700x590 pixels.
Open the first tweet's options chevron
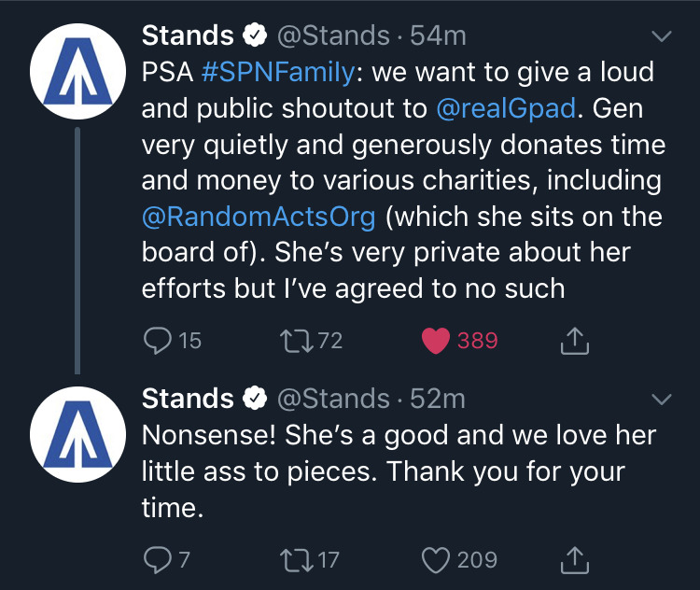point(661,37)
